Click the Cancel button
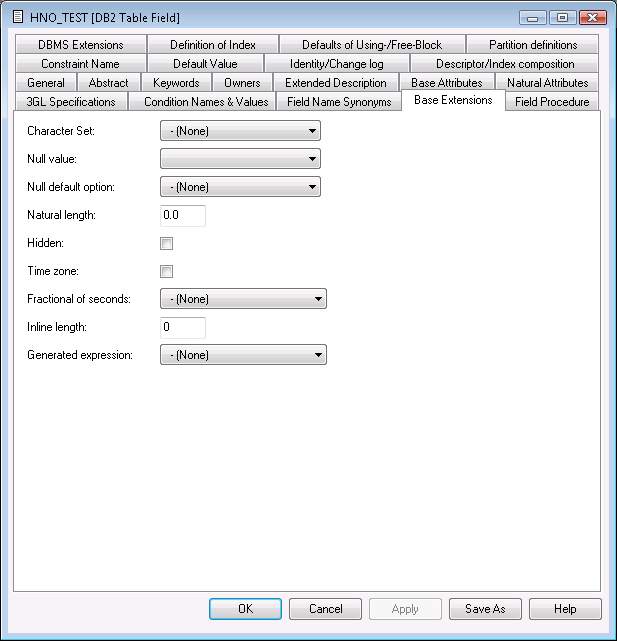This screenshot has height=641, width=617. tap(325, 609)
